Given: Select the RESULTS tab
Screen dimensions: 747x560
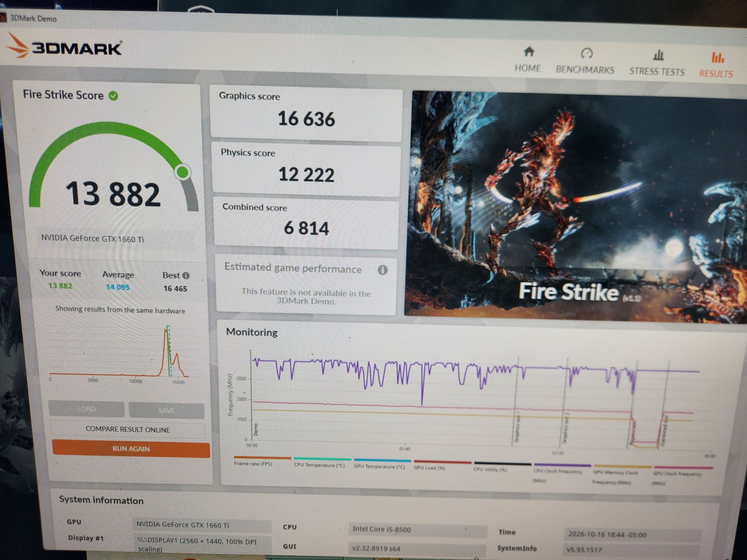Looking at the screenshot, I should pyautogui.click(x=716, y=65).
